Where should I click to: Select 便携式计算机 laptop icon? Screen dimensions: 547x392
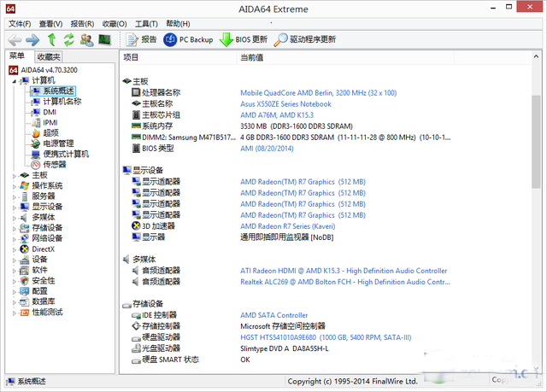point(36,155)
